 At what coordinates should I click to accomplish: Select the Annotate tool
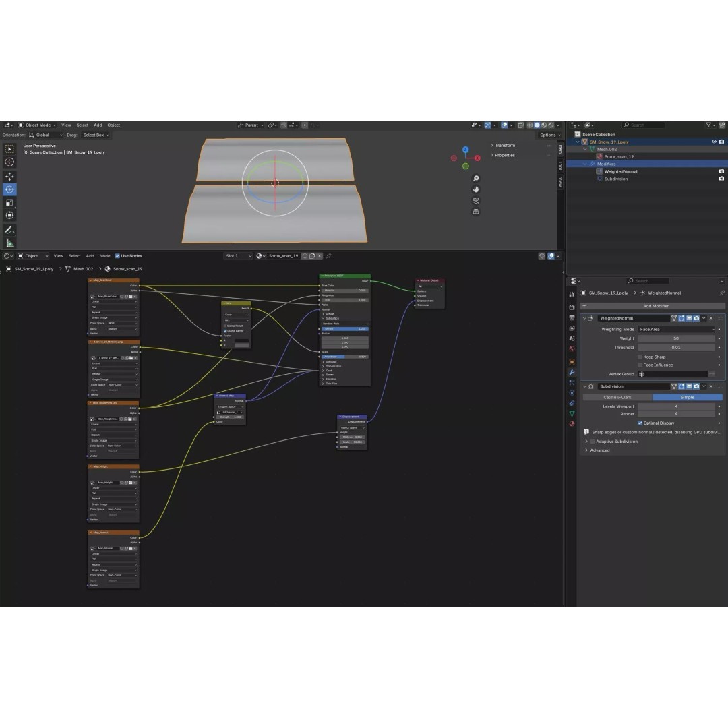pos(9,230)
